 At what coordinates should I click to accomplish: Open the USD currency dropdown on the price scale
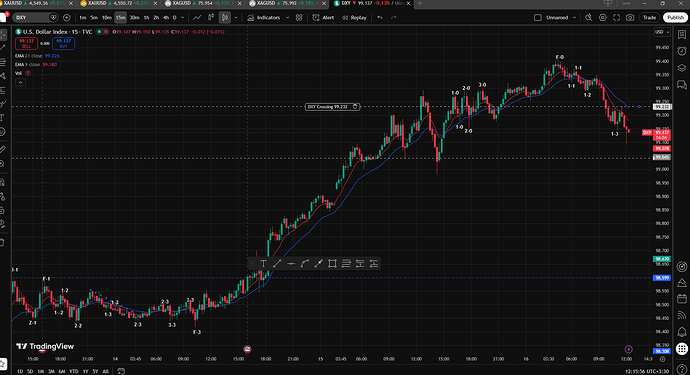tap(661, 32)
